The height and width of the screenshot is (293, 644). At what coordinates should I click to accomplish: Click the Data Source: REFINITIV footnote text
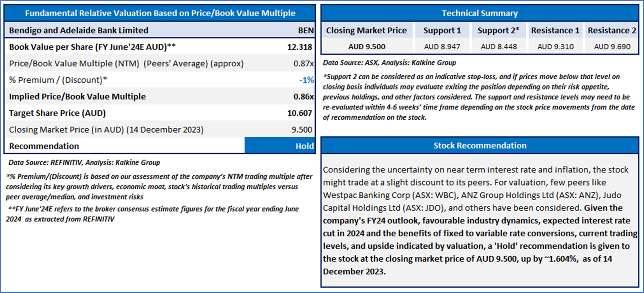click(84, 162)
